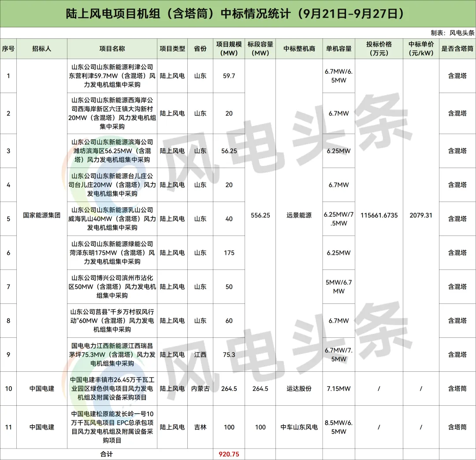Click the 东营利津59.7MW project name cell

pos(112,76)
